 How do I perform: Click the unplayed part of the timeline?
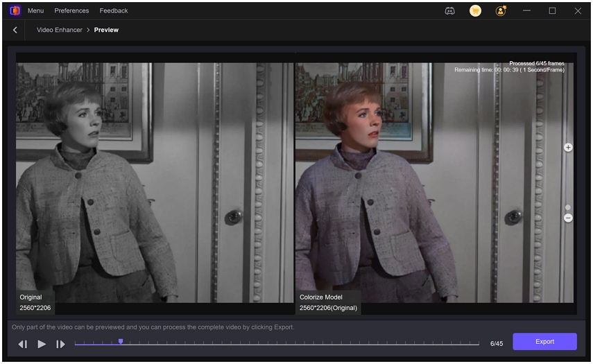coord(300,344)
